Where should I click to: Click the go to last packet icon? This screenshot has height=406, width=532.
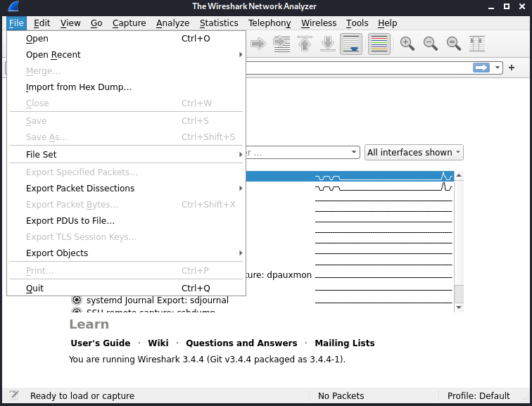click(328, 44)
